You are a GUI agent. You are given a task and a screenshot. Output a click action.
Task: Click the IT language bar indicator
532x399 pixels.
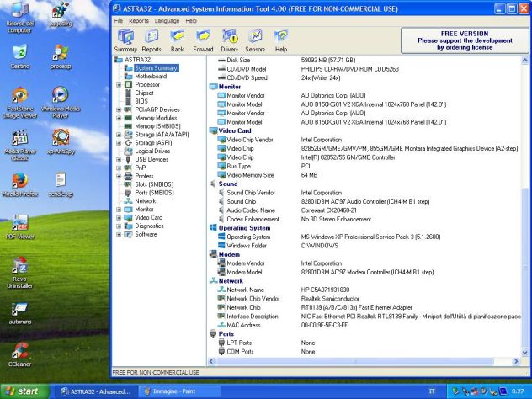(432, 391)
